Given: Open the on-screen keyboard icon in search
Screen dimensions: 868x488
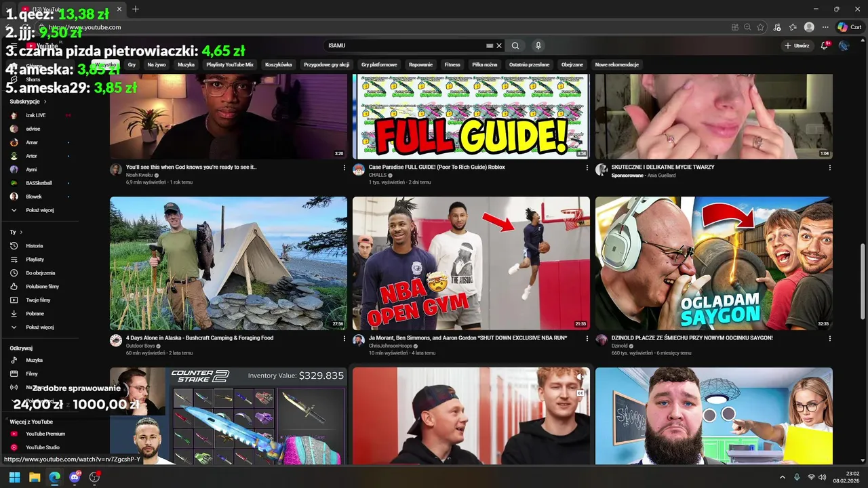Looking at the screenshot, I should click(490, 45).
